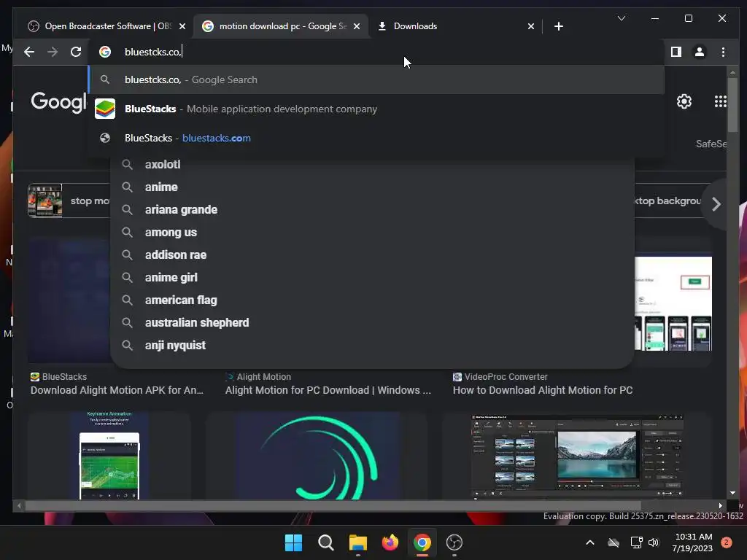The height and width of the screenshot is (560, 747).
Task: Click the Google logo
Action: (x=58, y=102)
